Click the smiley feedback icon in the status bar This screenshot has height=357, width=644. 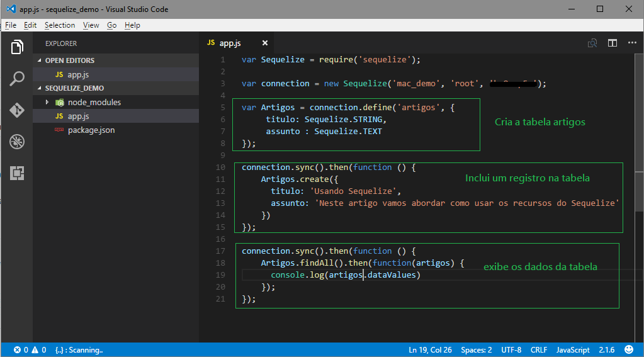click(x=629, y=349)
